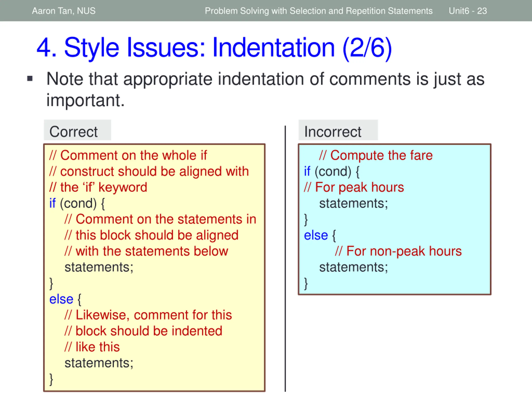Screen dimensions: 532x399
Task: Click '// block should be indented'
Action: [143, 331]
